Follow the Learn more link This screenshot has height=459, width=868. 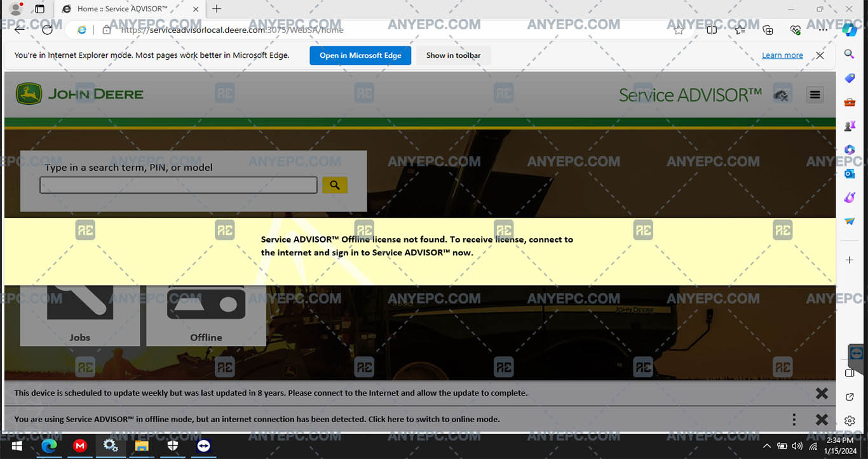(782, 55)
